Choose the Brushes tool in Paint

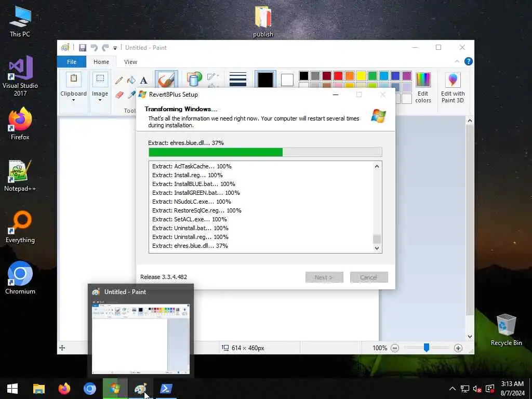[x=166, y=80]
